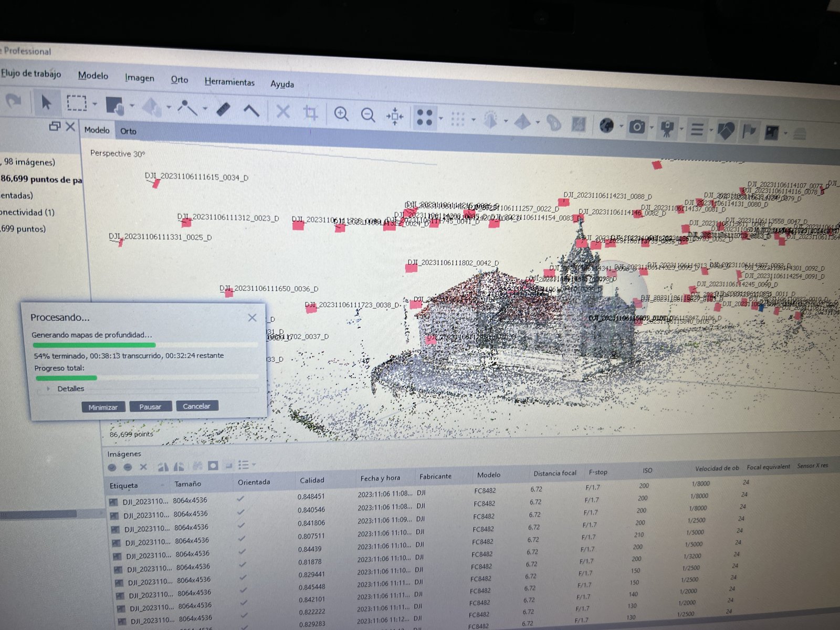Screen dimensions: 840x630
Task: Select the Draw polyline tool
Action: point(186,108)
